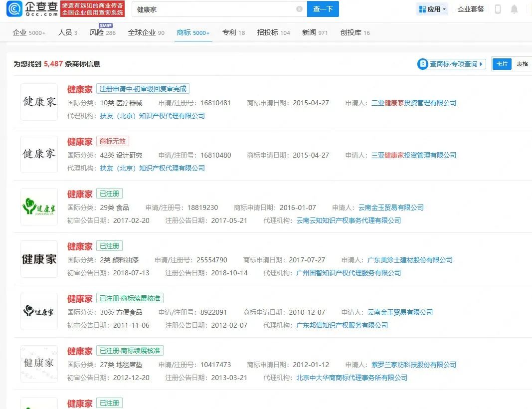532x409 pixels.
Task: Click 已注册·商标续展核准 tag on 30类 entry
Action: tap(130, 298)
